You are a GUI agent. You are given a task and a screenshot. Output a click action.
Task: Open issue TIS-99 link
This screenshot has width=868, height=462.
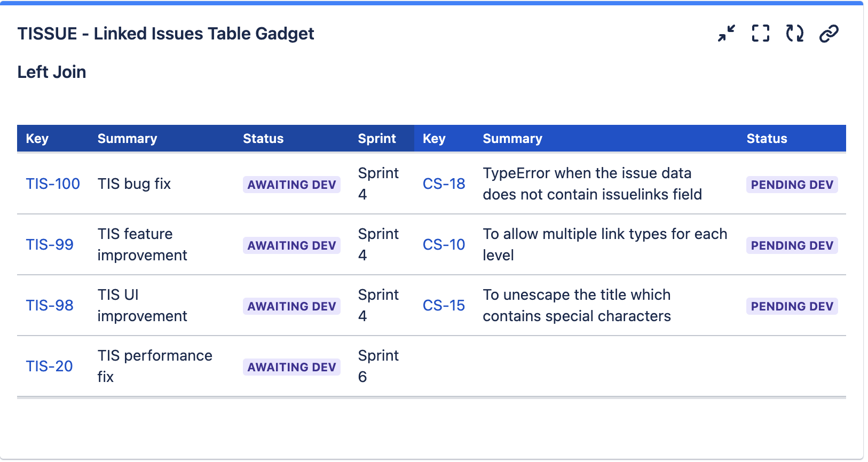[x=50, y=245]
